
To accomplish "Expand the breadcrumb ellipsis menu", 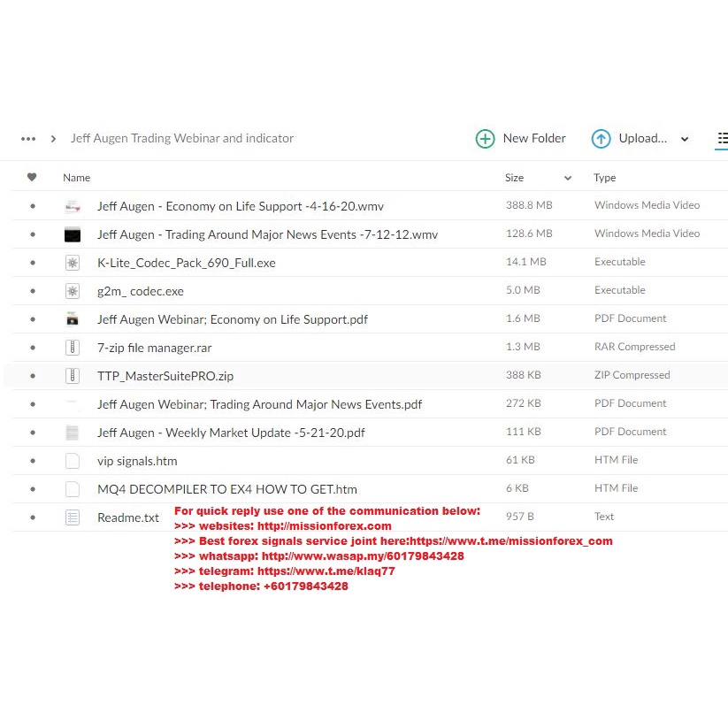I will point(28,139).
